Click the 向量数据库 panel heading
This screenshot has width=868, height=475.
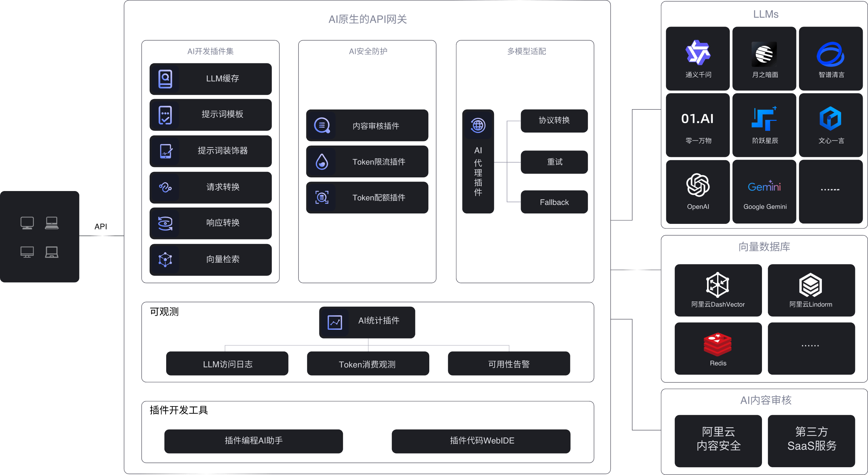tap(764, 247)
